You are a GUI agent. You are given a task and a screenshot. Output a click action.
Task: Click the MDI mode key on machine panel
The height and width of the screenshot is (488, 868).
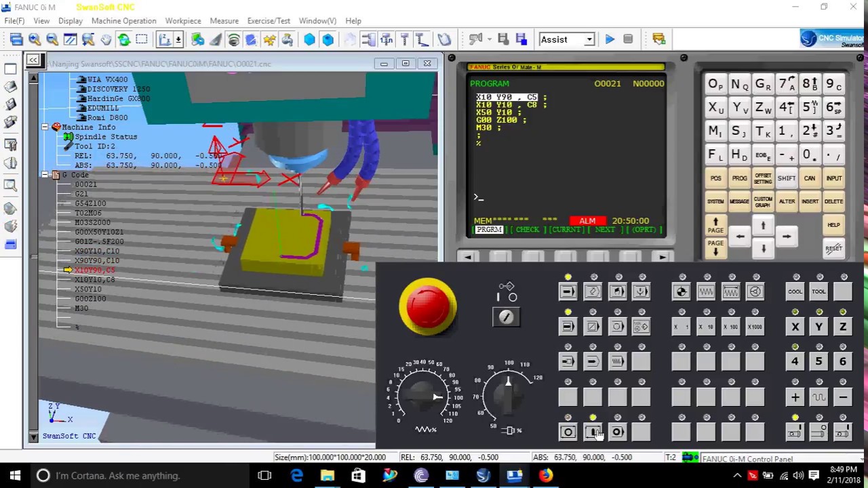617,291
